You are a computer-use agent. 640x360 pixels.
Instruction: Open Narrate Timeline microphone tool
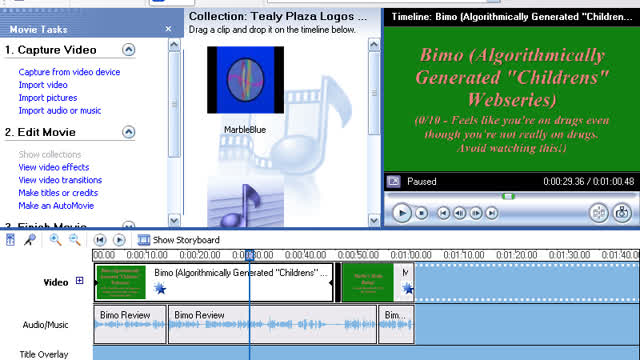tap(29, 240)
